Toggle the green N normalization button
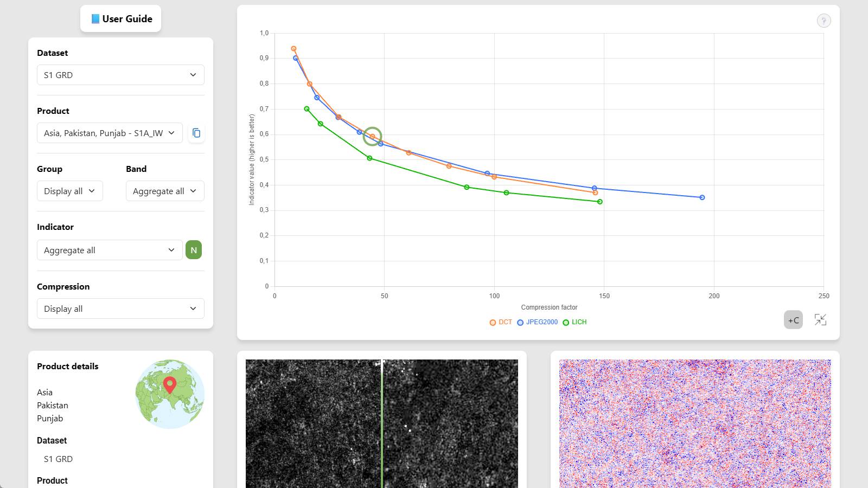This screenshot has width=868, height=488. pos(194,250)
